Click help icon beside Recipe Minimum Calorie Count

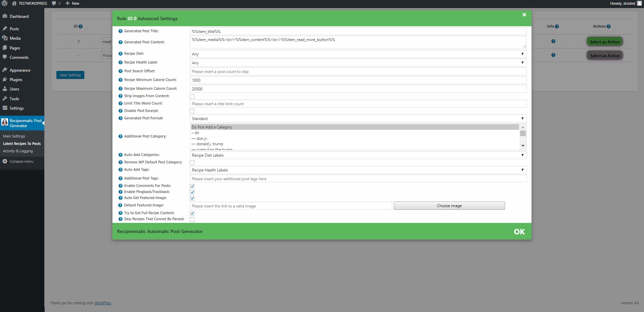(121, 80)
